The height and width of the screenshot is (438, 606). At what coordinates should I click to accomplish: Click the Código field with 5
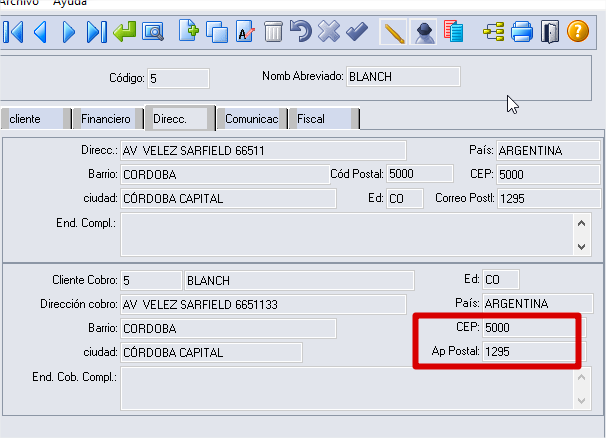[178, 78]
